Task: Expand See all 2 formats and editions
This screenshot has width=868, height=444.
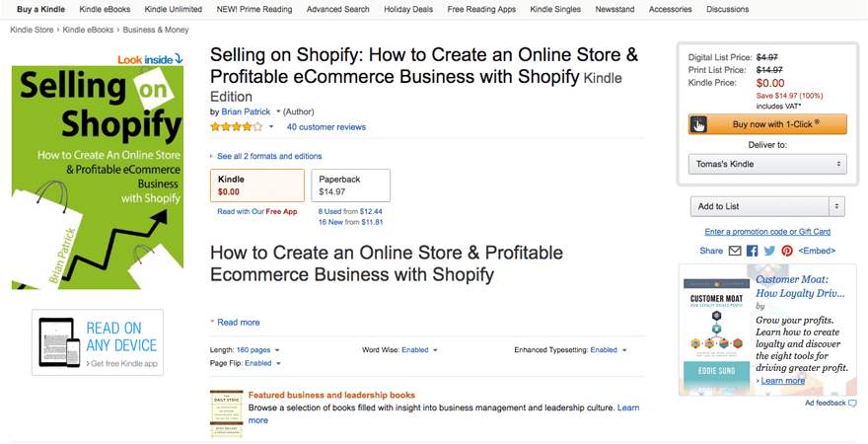Action: pos(268,156)
